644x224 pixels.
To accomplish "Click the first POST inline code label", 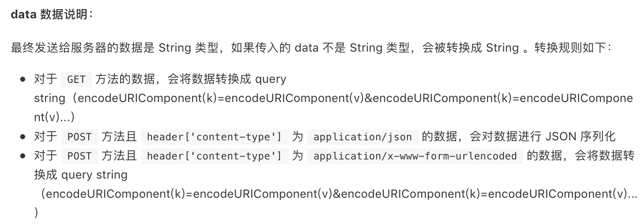I will click(x=79, y=137).
